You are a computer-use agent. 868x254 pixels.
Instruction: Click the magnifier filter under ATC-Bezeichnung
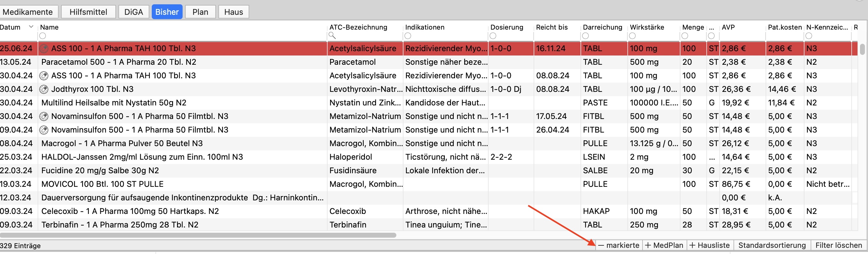pos(332,35)
